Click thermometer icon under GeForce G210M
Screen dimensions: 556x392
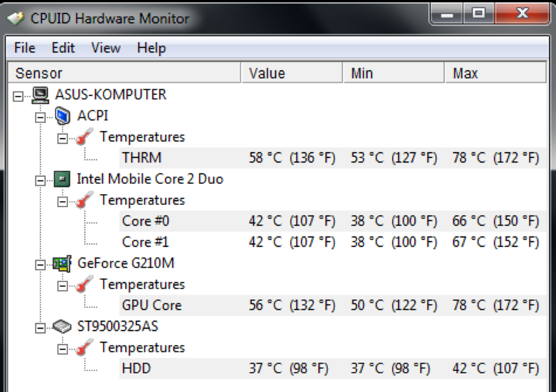pos(84,284)
